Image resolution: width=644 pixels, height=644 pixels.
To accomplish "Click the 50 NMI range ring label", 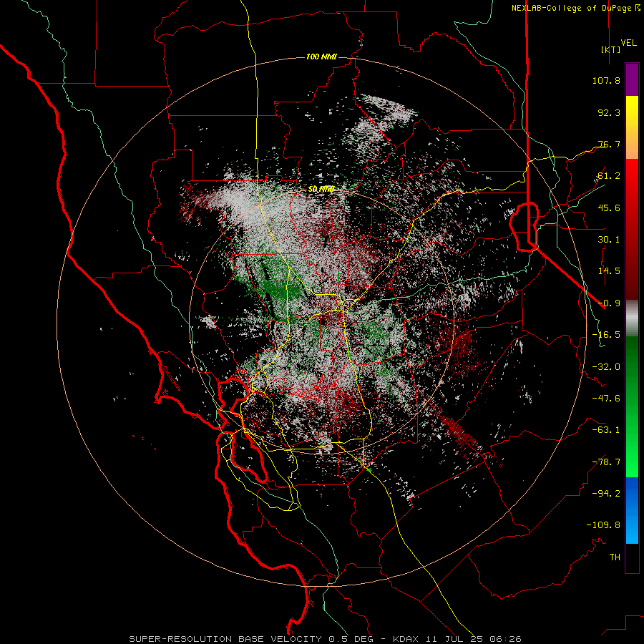I will [x=321, y=190].
